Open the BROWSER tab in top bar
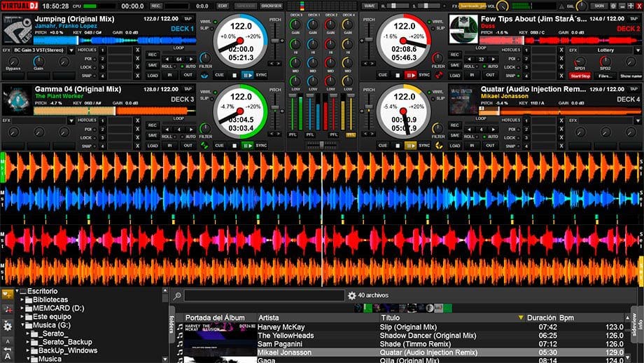The width and height of the screenshot is (644, 363). [271, 6]
